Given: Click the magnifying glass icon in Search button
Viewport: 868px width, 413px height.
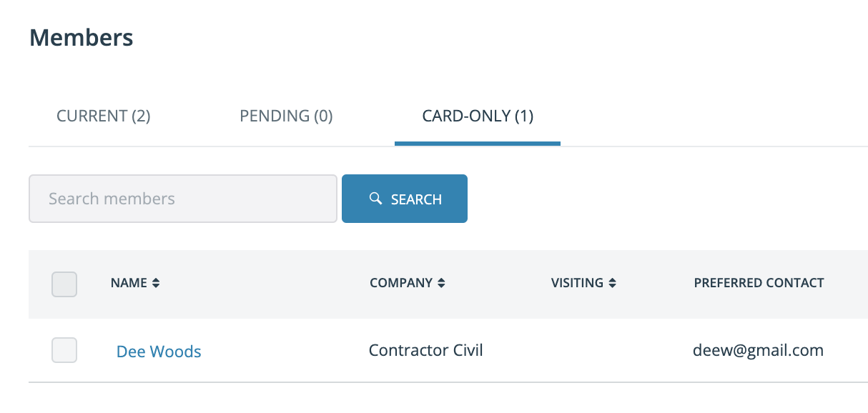Looking at the screenshot, I should tap(375, 199).
